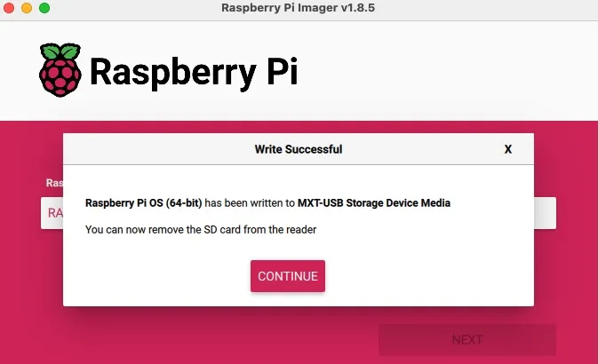Select the partially hidden device button on left
The width and height of the screenshot is (598, 364).
coord(52,213)
